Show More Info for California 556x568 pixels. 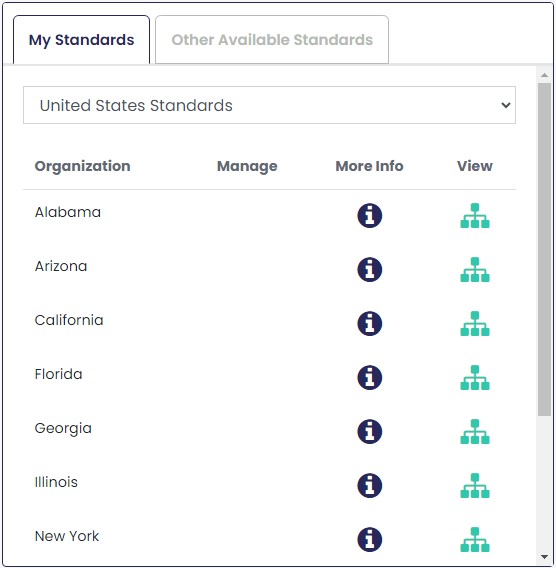pyautogui.click(x=369, y=323)
